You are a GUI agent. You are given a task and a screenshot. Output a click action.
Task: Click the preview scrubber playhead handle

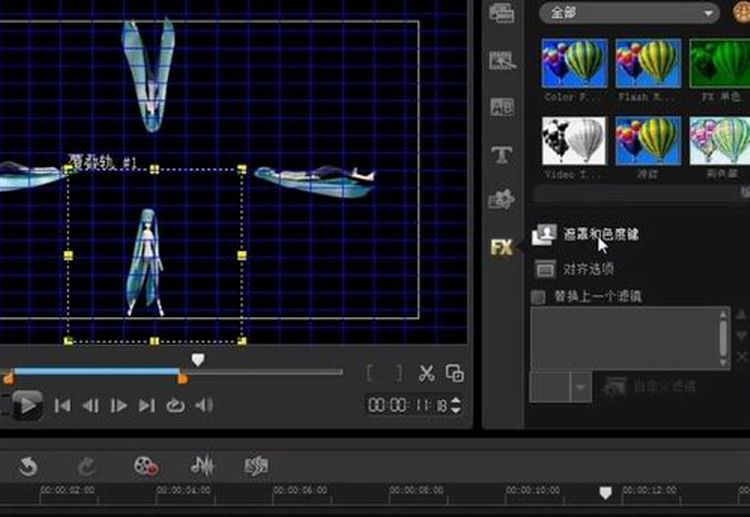(x=198, y=360)
